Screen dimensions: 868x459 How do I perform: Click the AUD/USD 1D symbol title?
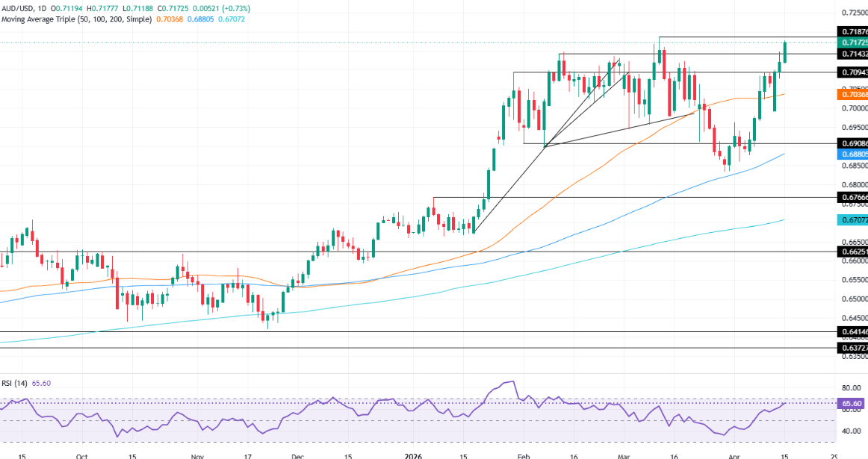pyautogui.click(x=22, y=8)
